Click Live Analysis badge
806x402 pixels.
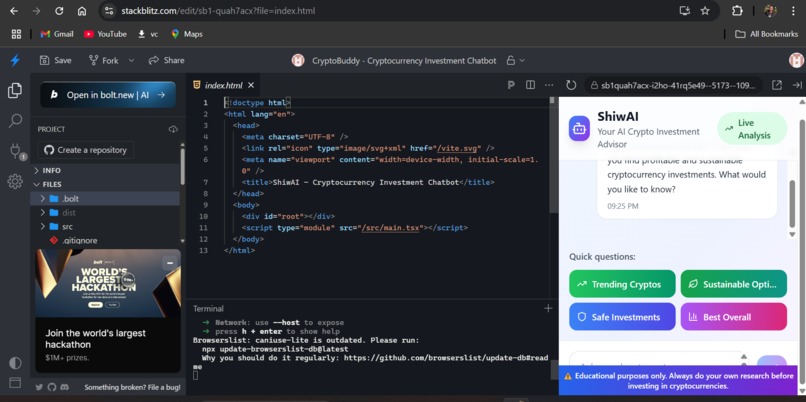tap(752, 129)
